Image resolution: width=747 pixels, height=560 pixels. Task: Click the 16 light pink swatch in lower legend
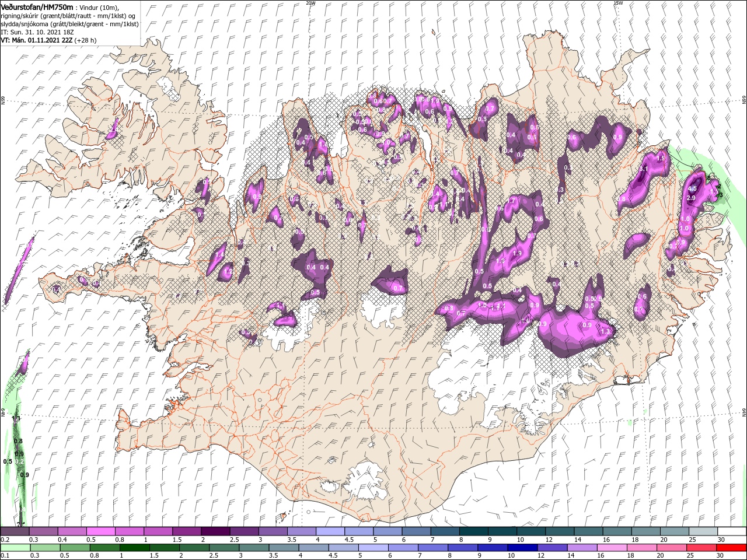click(611, 548)
